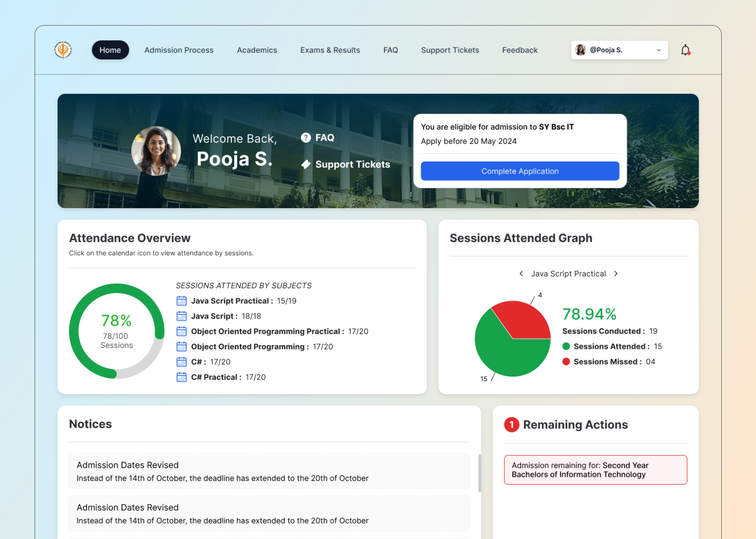Open the Academics menu
This screenshot has height=539, width=756.
pos(257,50)
